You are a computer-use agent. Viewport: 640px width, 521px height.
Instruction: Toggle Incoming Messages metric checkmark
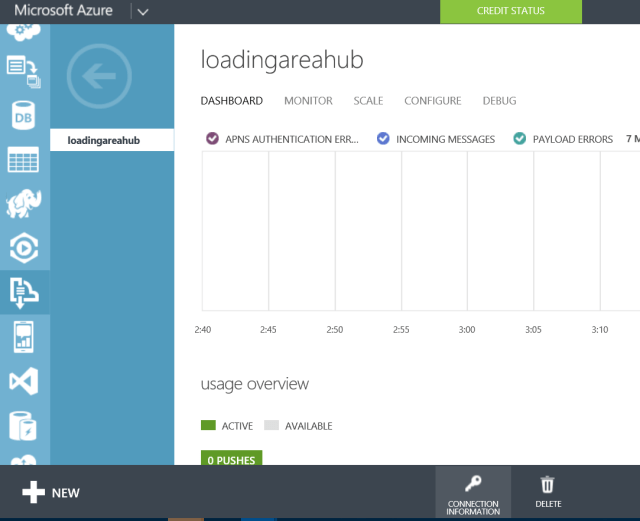383,139
